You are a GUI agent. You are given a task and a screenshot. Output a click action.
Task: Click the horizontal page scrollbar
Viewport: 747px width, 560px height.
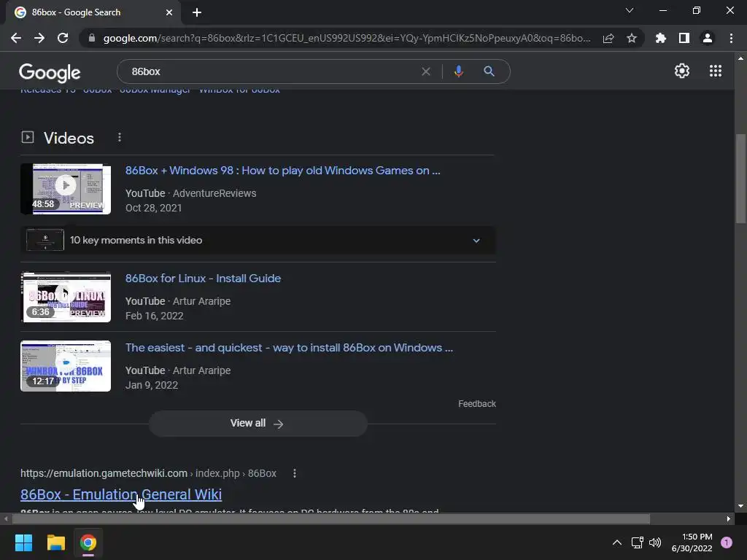(x=331, y=518)
